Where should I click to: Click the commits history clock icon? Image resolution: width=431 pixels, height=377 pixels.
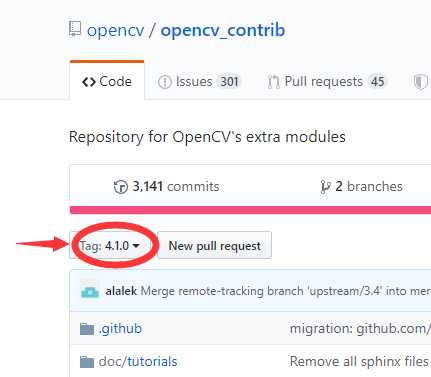coord(121,187)
